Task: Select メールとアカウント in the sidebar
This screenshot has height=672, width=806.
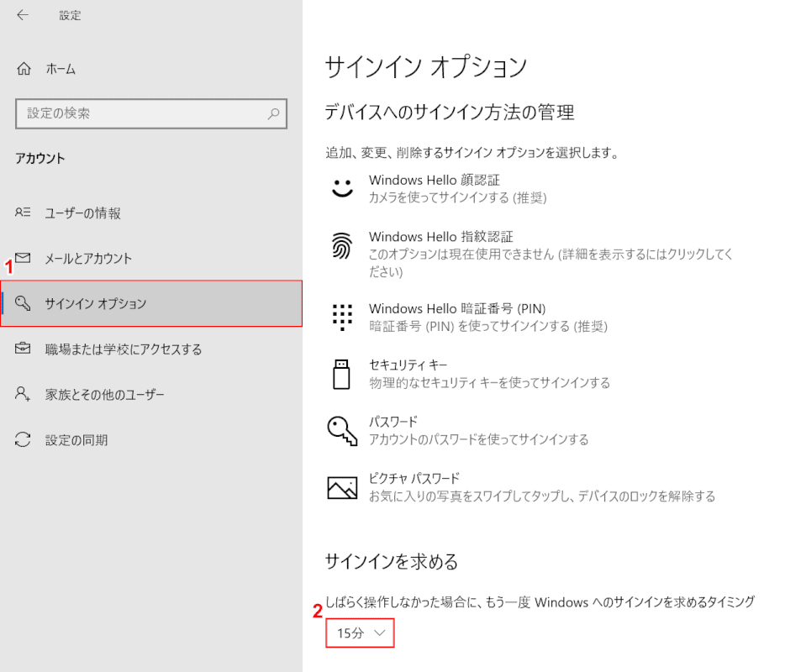Action: (151, 258)
